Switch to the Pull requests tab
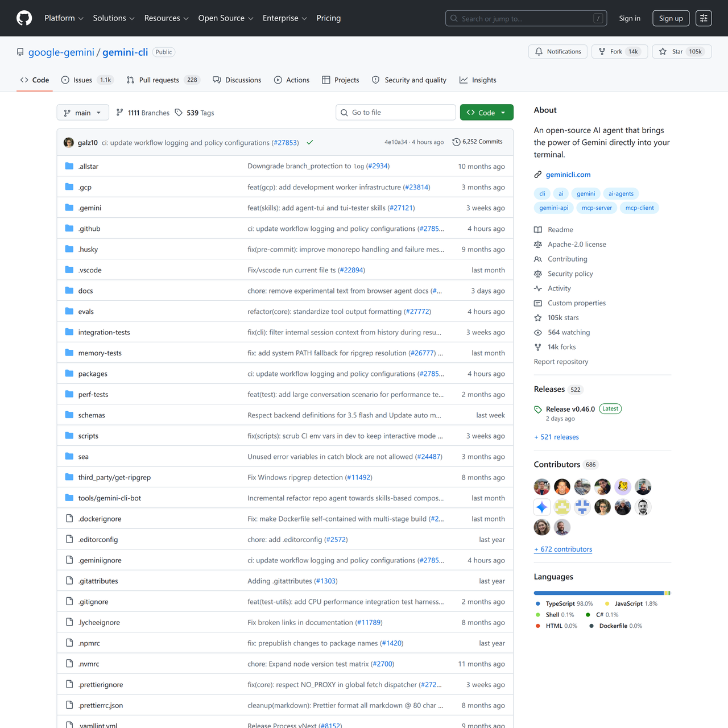Viewport: 728px width, 728px height. pos(164,80)
